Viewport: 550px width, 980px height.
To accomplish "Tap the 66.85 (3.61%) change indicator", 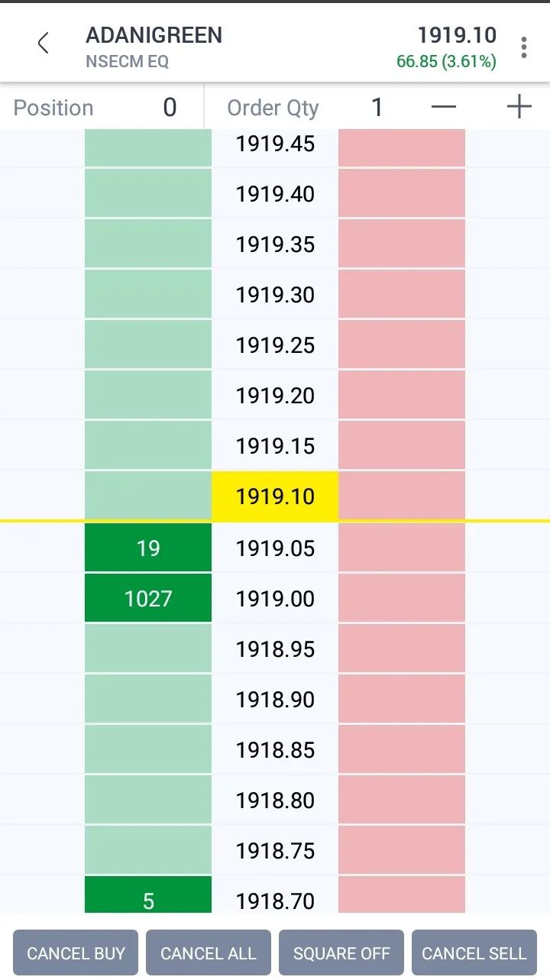I will [x=446, y=61].
